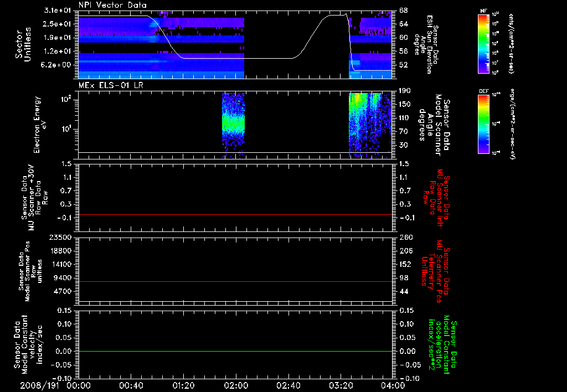The width and height of the screenshot is (567, 392).
Task: Click the green "Model Constant acceleration" title
Action: 442,344
